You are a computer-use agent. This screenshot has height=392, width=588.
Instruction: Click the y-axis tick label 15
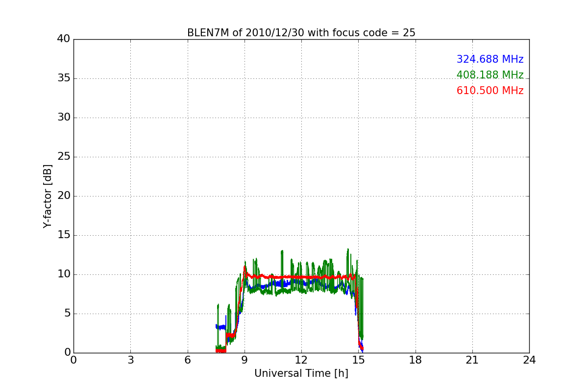point(64,235)
